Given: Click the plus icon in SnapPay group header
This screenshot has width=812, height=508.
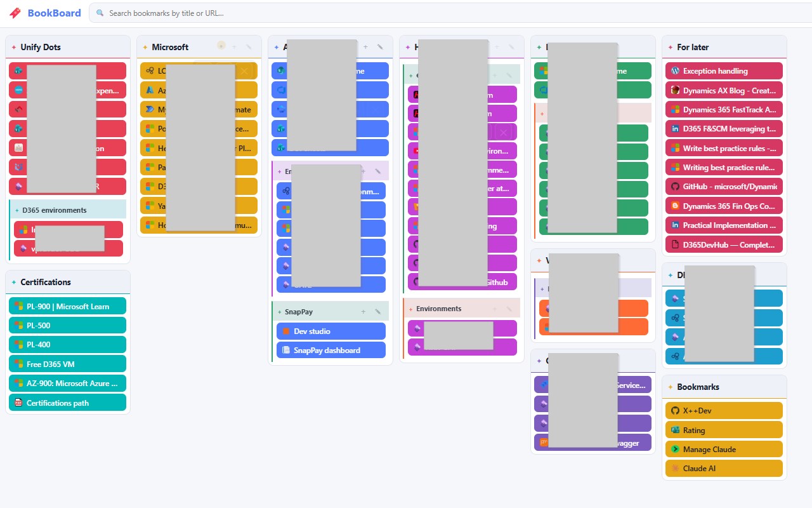Looking at the screenshot, I should pos(363,312).
